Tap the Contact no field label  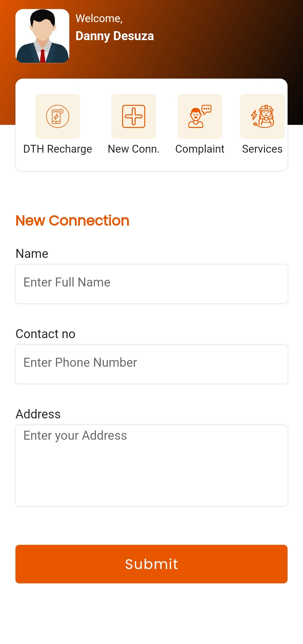click(x=45, y=334)
